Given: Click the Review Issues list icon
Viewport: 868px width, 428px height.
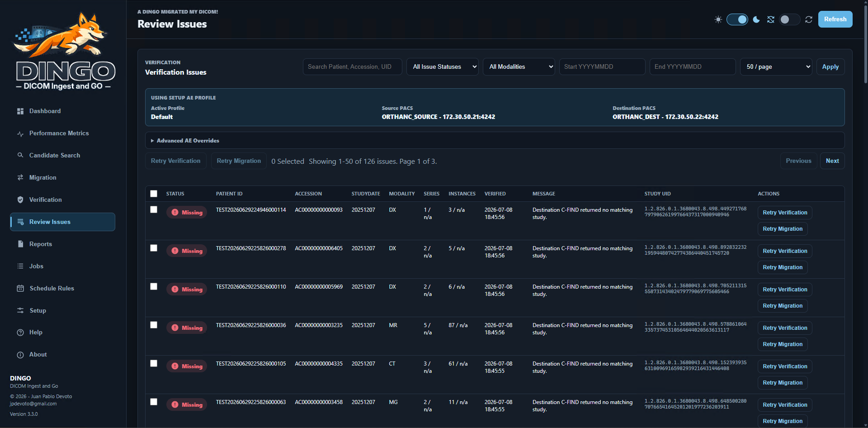Looking at the screenshot, I should (20, 222).
